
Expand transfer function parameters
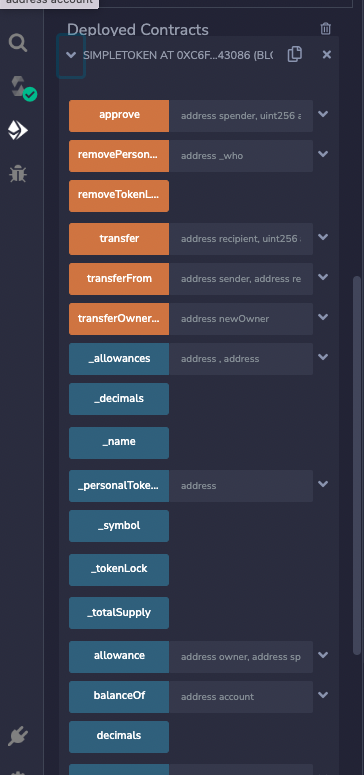click(x=323, y=238)
